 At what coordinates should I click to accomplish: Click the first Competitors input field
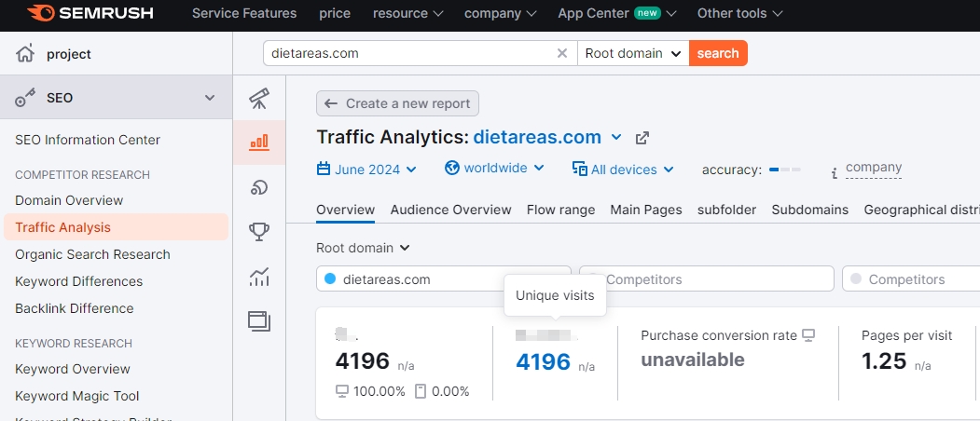coord(707,278)
